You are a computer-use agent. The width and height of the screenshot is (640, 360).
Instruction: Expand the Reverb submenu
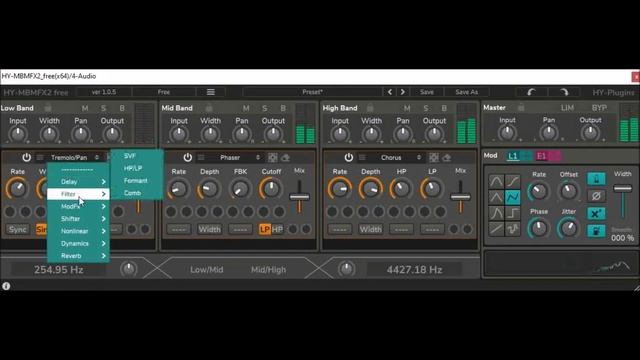click(x=78, y=256)
